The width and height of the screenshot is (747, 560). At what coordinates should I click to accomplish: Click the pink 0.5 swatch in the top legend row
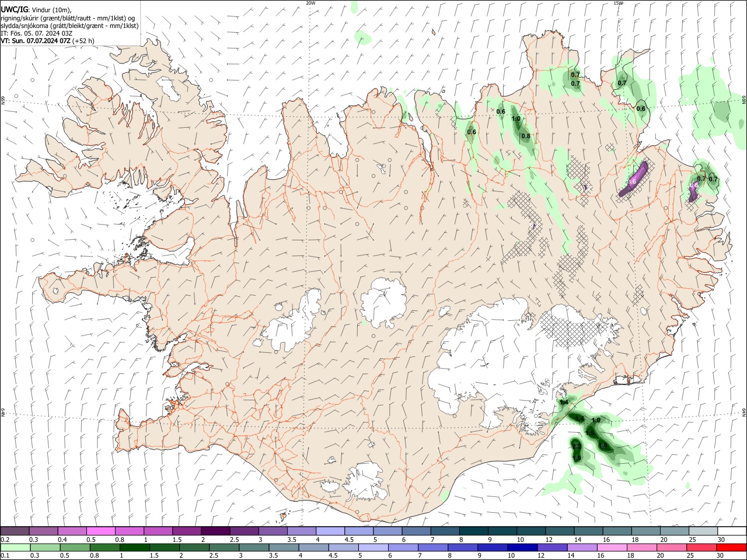tap(100, 531)
